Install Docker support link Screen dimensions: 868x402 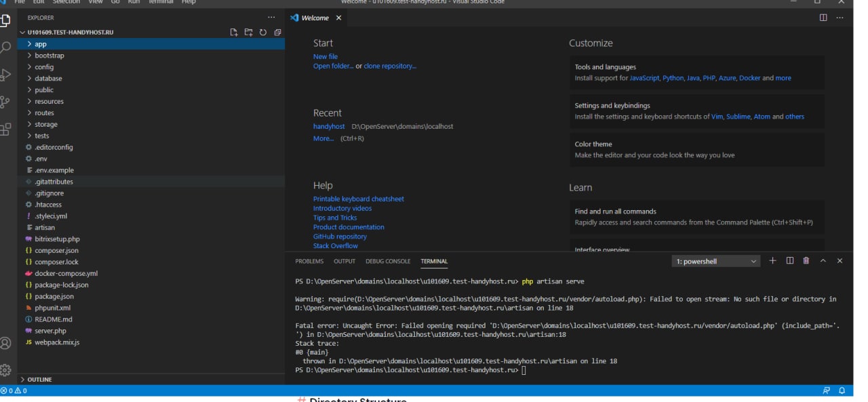[749, 78]
